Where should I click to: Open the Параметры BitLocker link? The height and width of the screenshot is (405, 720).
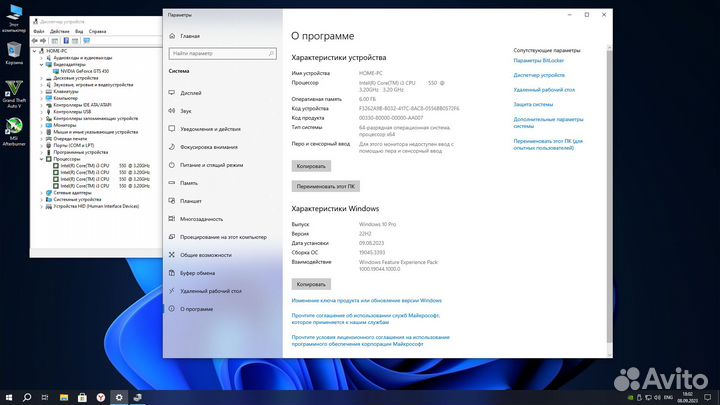[x=540, y=61]
